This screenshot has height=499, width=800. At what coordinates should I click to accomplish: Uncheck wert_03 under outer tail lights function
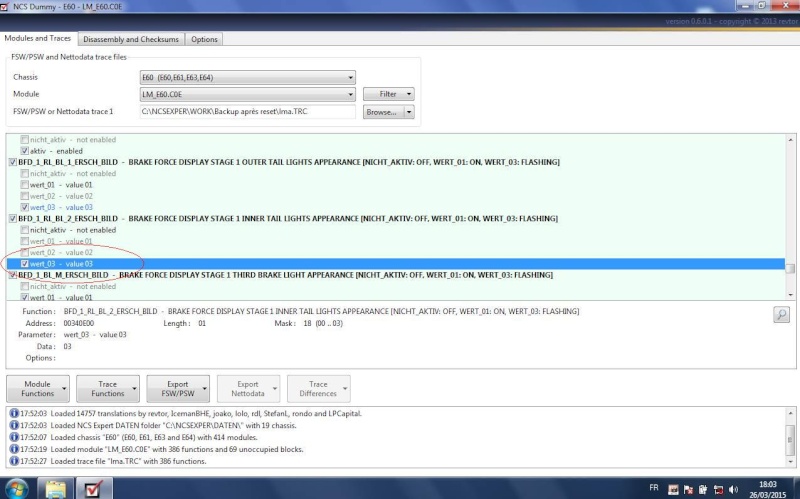(24, 207)
